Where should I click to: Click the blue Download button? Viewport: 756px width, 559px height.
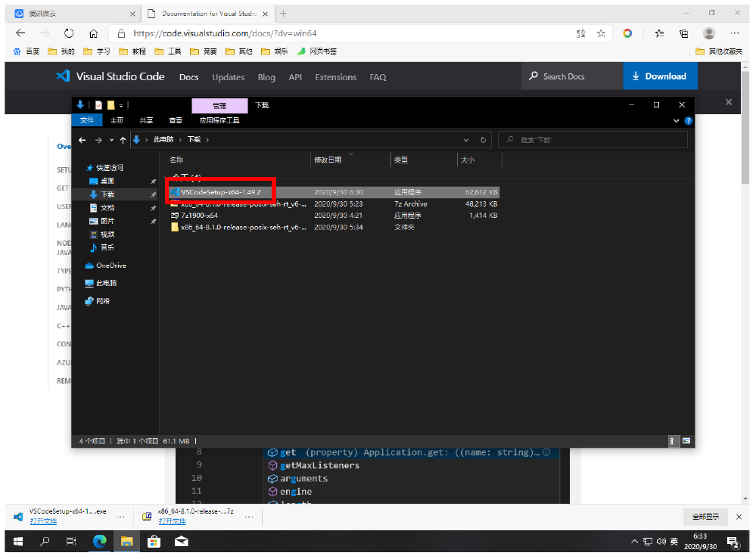659,76
